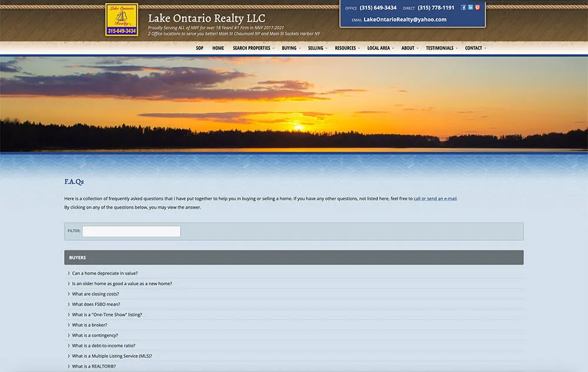Open the Pinterest social icon
Screen dimensions: 588x372
[477, 8]
